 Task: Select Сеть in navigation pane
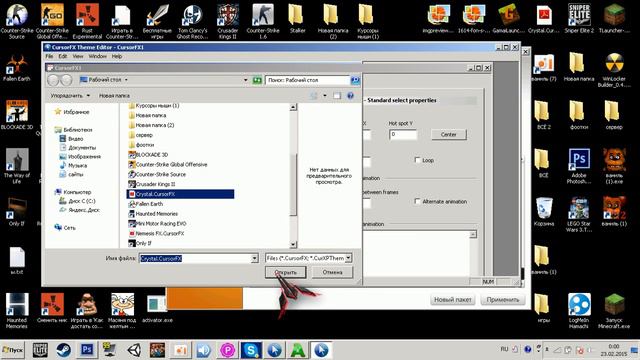(69, 228)
